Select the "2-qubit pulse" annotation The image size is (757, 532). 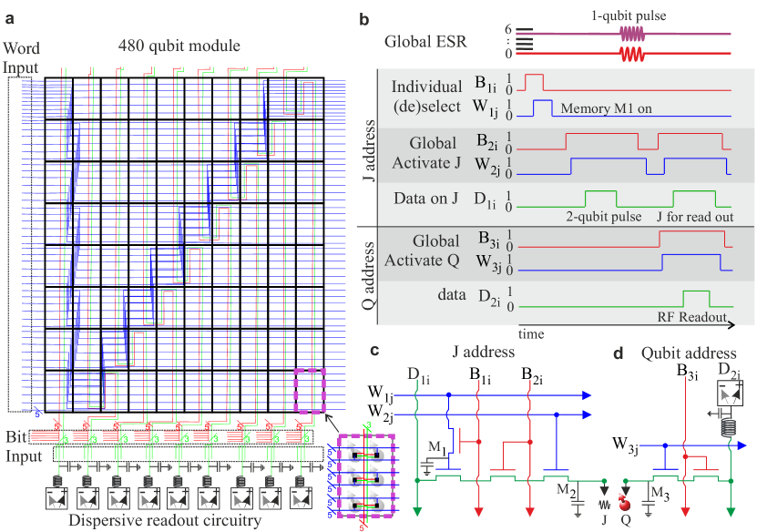click(x=604, y=217)
